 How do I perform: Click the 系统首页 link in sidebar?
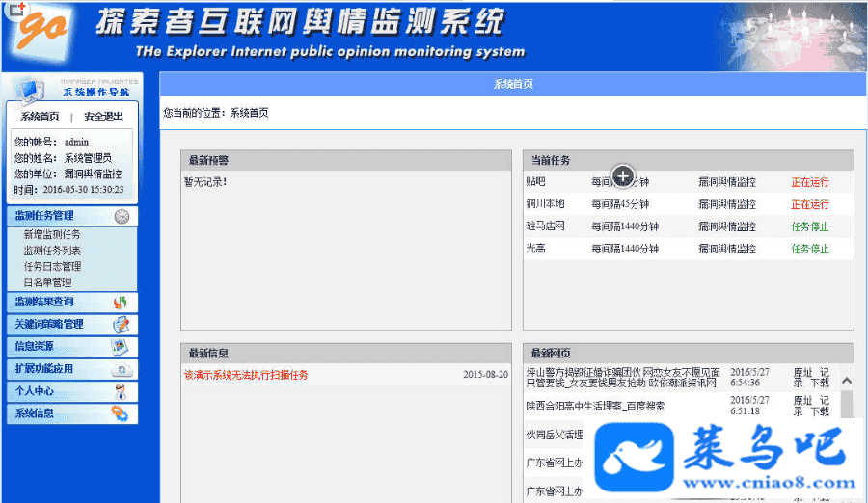(x=40, y=117)
